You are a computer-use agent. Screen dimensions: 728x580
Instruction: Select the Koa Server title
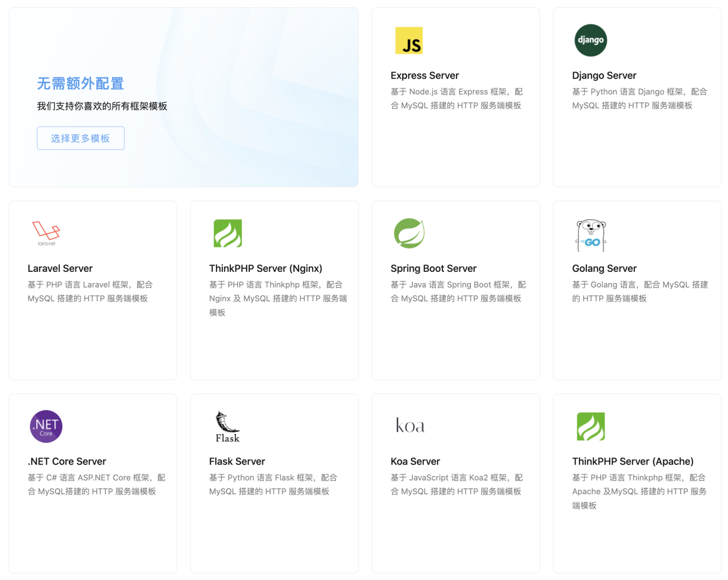415,461
